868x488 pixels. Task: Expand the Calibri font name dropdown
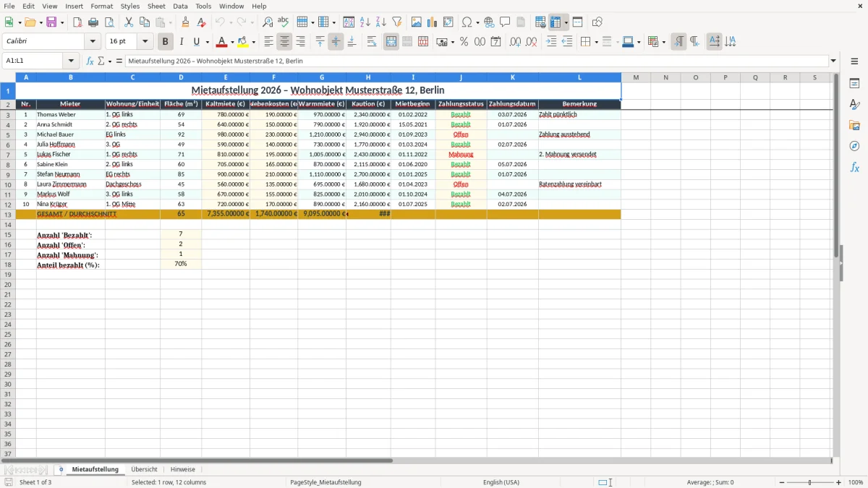tap(93, 42)
